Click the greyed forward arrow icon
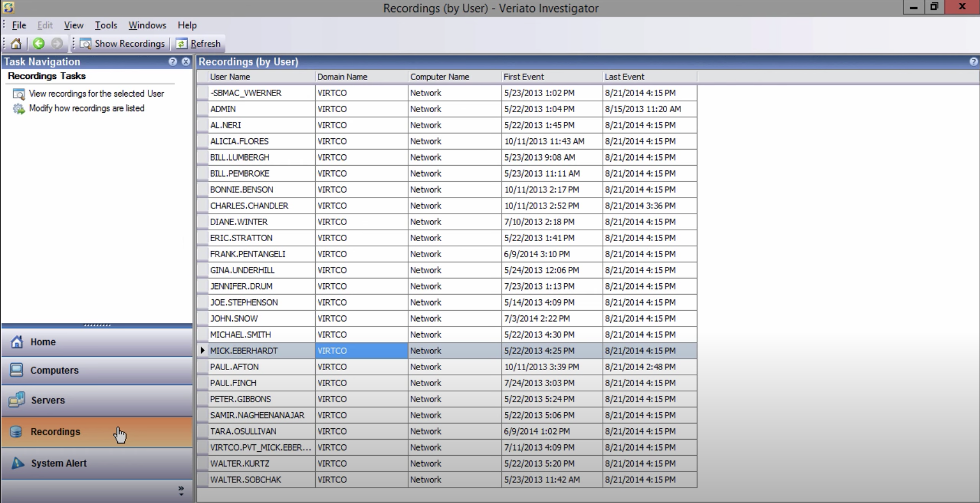The height and width of the screenshot is (503, 980). 57,44
